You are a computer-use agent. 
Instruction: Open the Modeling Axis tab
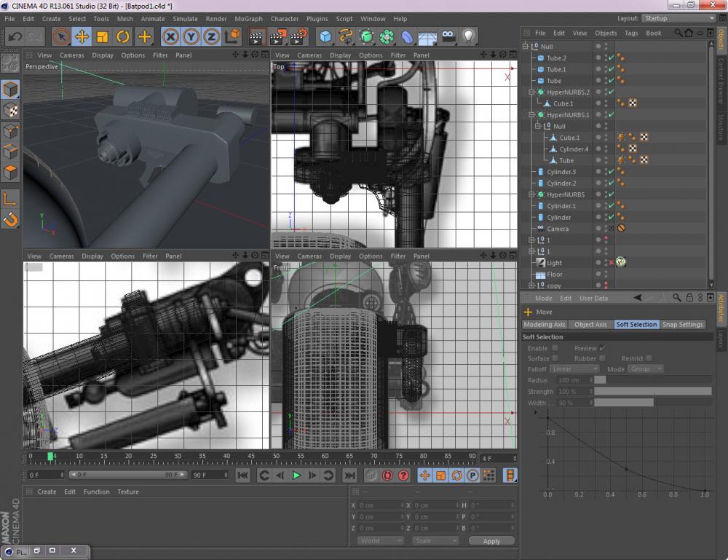[544, 324]
